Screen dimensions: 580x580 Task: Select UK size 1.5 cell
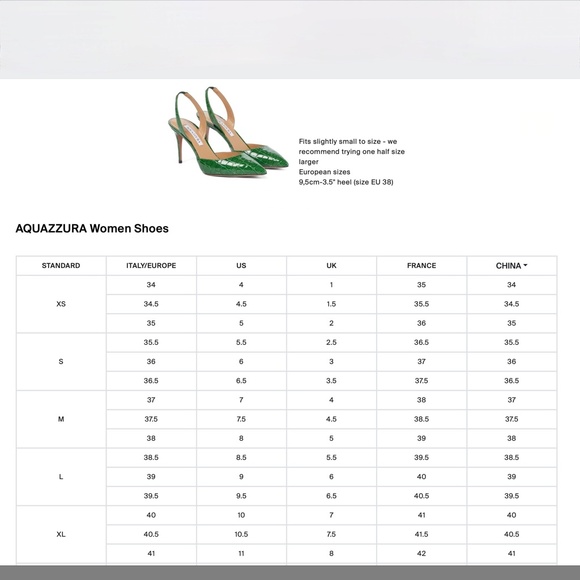[x=331, y=304]
